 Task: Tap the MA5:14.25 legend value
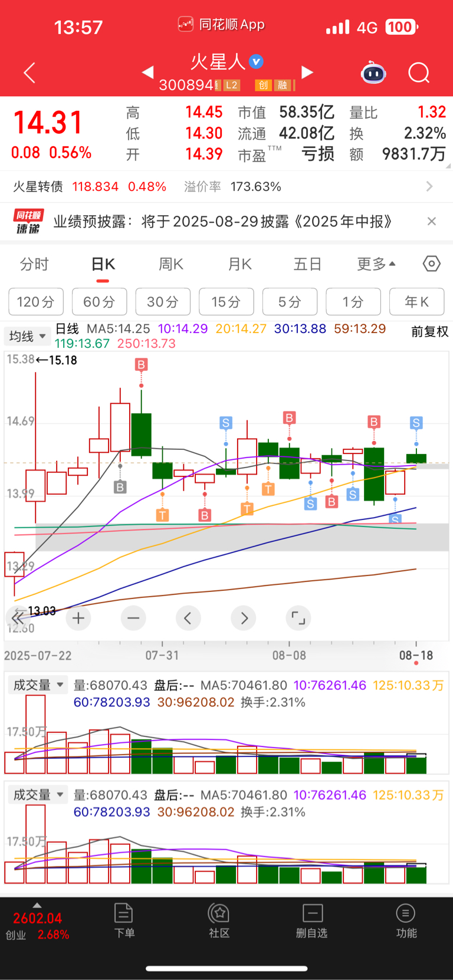pos(119,328)
